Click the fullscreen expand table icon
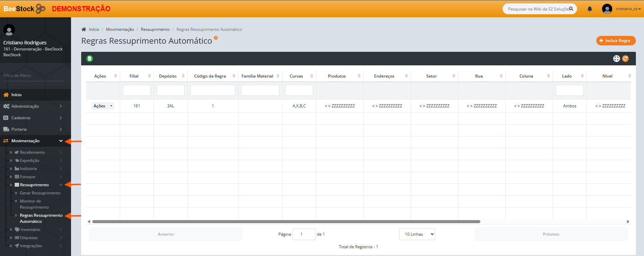 coord(616,59)
